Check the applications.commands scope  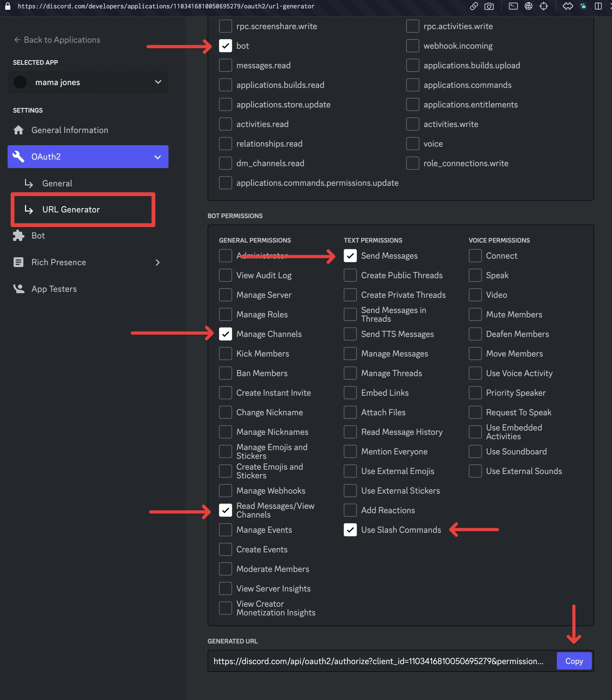(x=412, y=85)
